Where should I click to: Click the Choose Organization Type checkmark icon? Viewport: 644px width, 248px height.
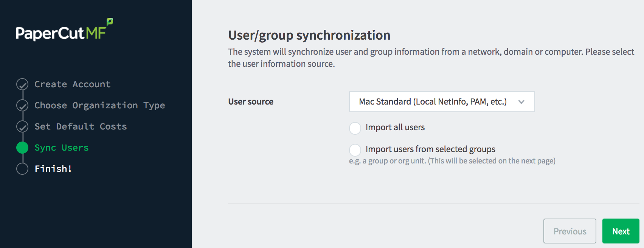click(22, 105)
